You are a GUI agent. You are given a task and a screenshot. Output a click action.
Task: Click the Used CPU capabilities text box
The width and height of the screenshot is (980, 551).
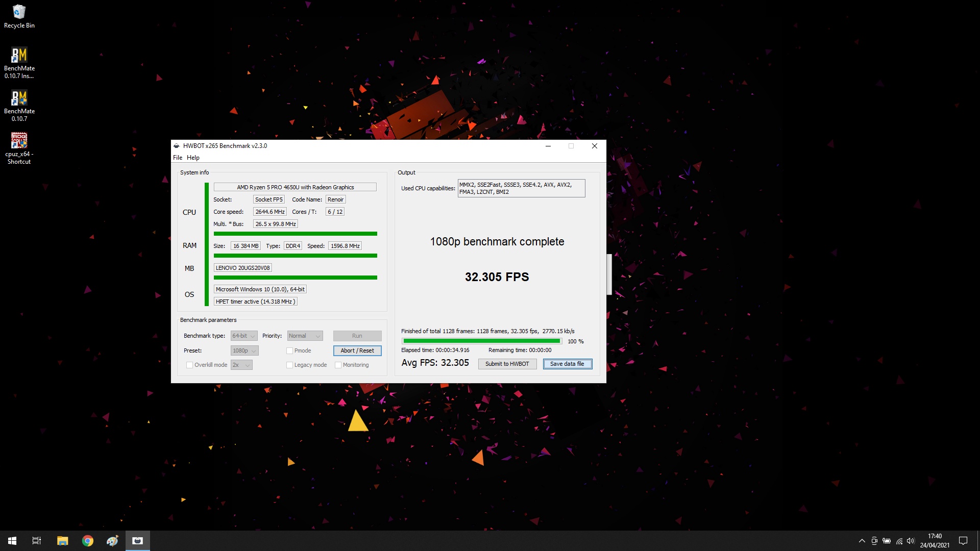click(x=521, y=188)
